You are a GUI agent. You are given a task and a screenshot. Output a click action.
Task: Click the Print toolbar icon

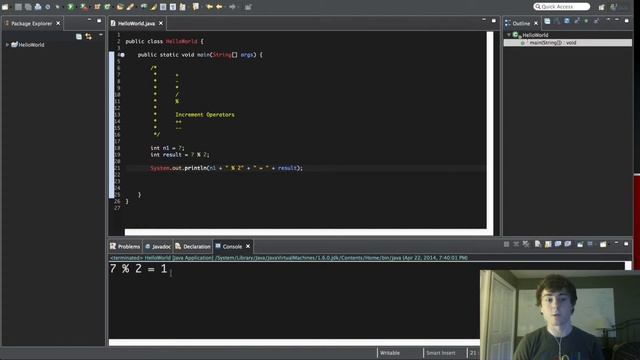coord(38,7)
